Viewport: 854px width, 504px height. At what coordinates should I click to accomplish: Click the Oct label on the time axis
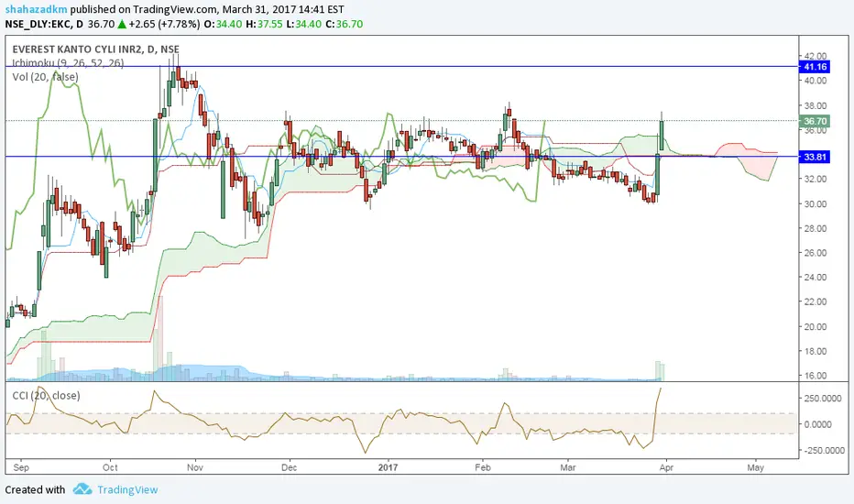coord(110,467)
